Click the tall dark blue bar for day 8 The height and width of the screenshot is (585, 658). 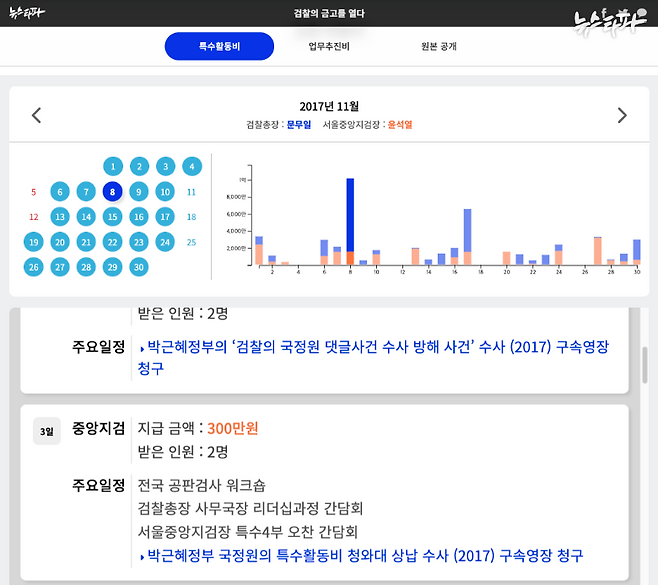(350, 215)
